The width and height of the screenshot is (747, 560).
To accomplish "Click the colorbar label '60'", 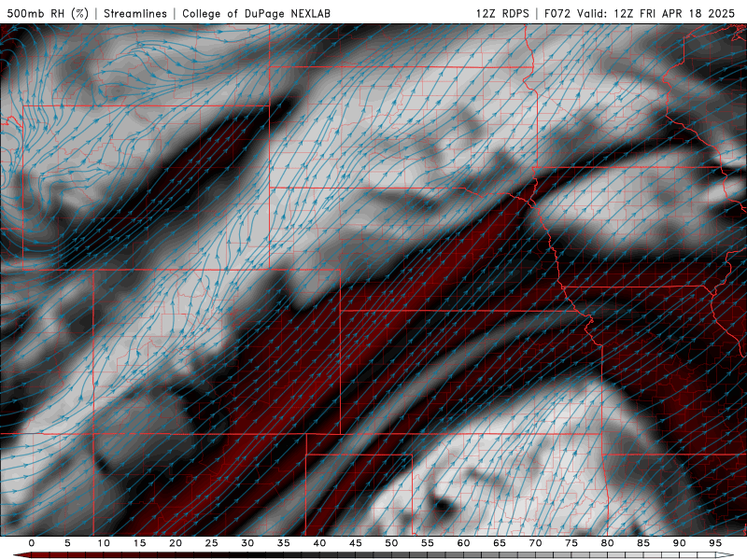I will [x=463, y=543].
